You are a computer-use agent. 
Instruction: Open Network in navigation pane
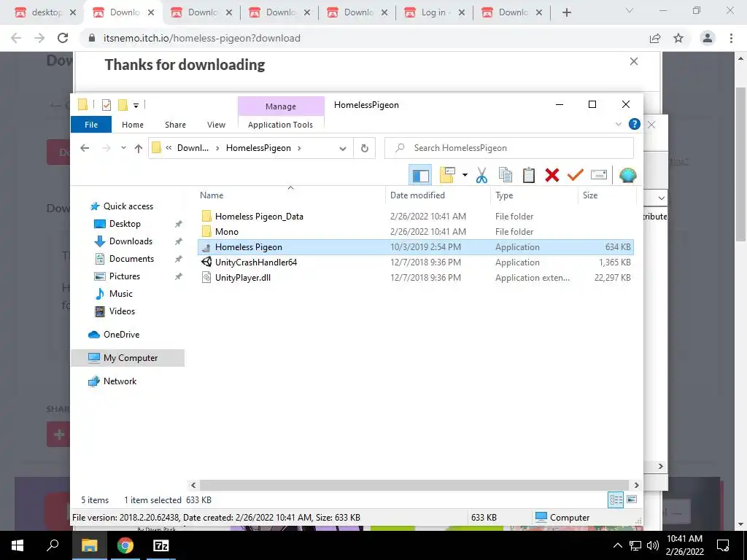click(x=120, y=381)
